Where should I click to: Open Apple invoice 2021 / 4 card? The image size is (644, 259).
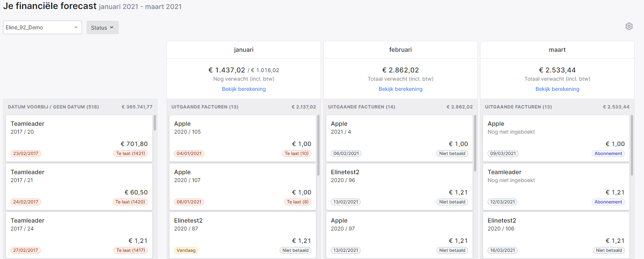click(399, 138)
